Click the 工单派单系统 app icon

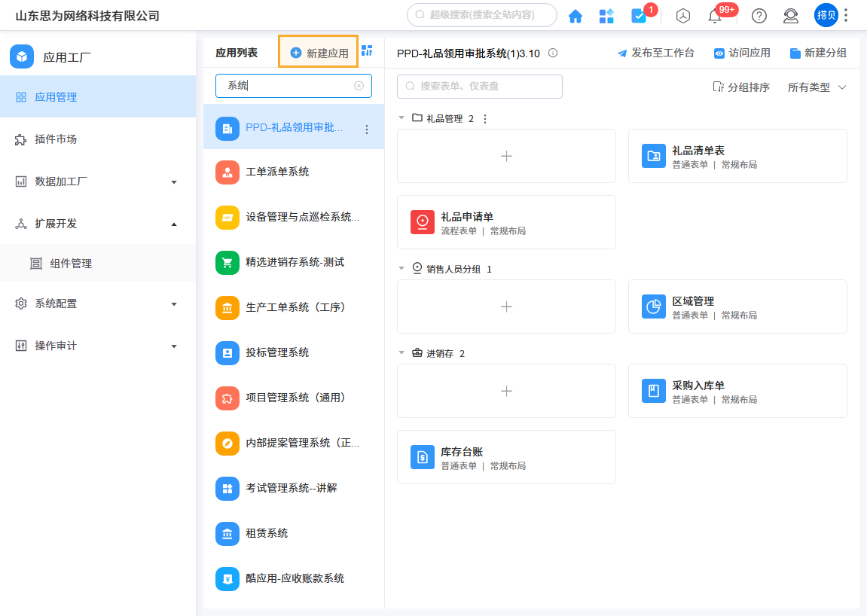click(x=227, y=172)
